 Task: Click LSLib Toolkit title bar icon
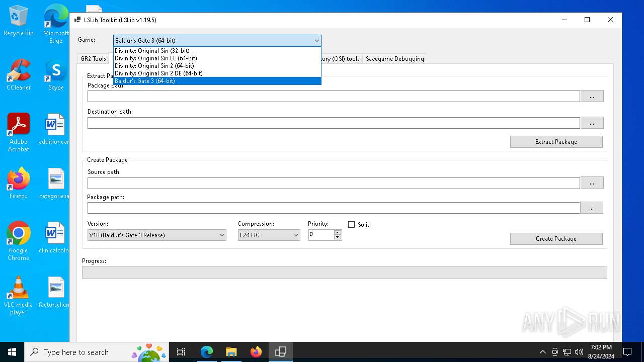77,20
